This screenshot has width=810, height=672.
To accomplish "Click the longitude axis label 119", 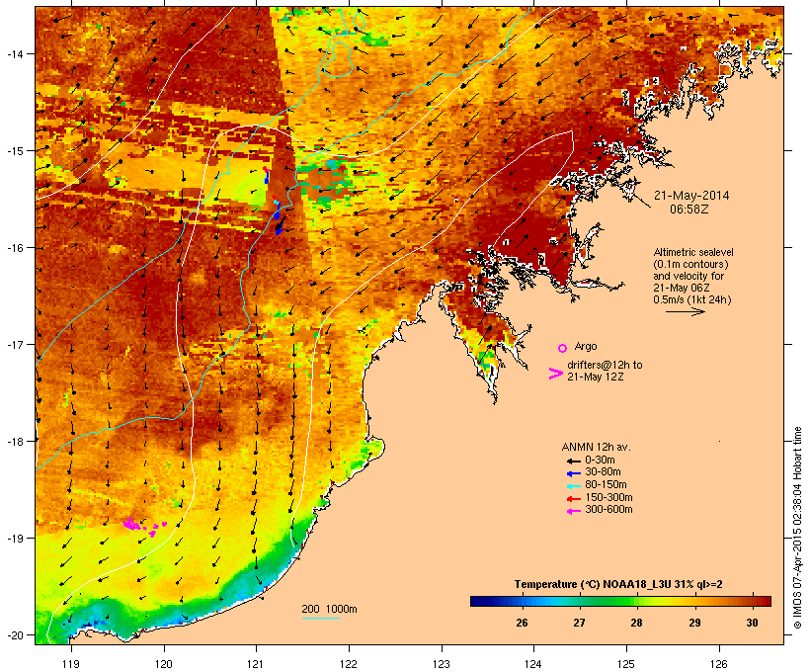I will (x=71, y=664).
